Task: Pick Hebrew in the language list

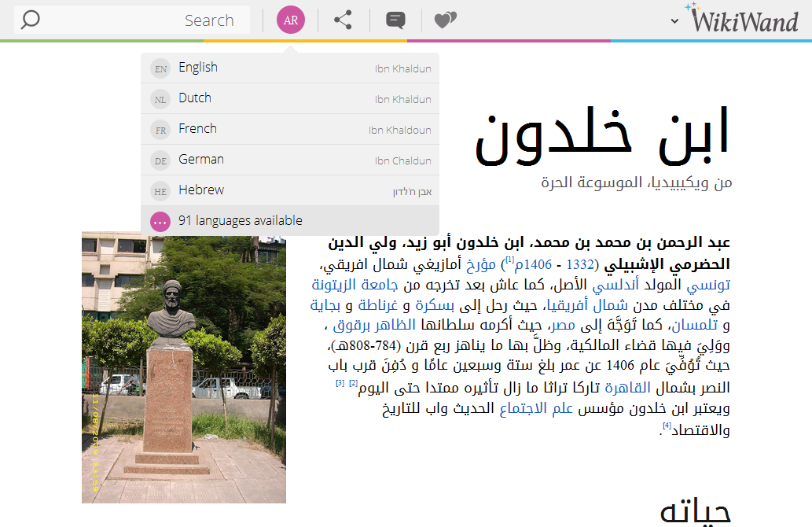Action: click(x=201, y=190)
